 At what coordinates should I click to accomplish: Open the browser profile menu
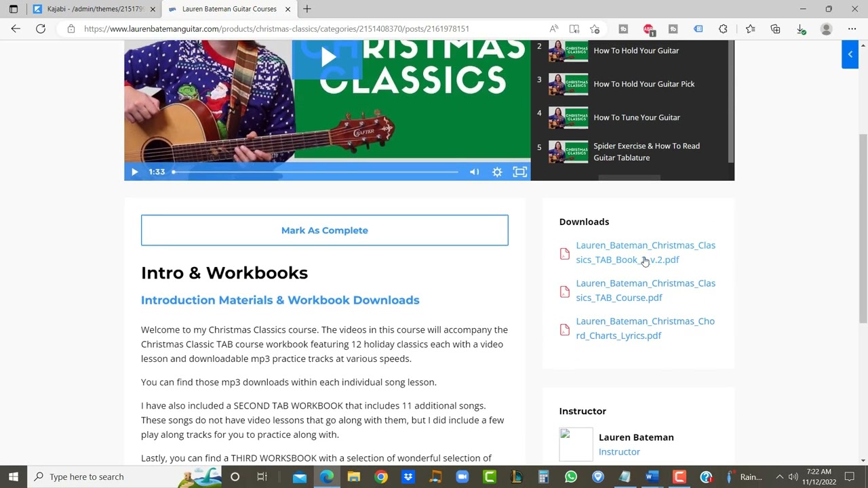[x=826, y=28]
